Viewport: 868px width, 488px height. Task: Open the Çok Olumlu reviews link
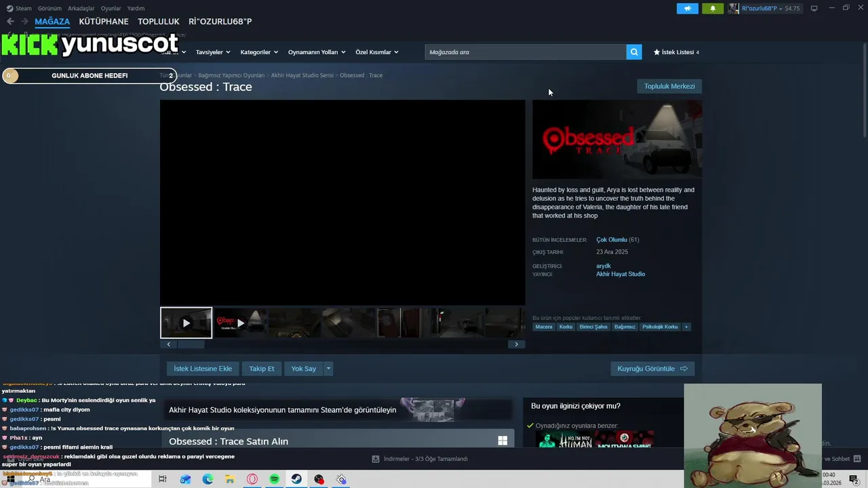point(612,240)
